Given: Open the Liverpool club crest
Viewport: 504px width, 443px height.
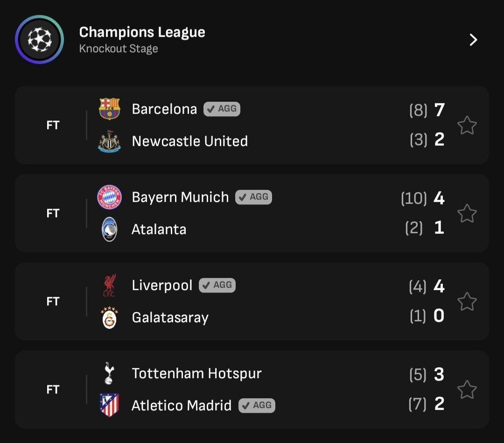Looking at the screenshot, I should 110,285.
